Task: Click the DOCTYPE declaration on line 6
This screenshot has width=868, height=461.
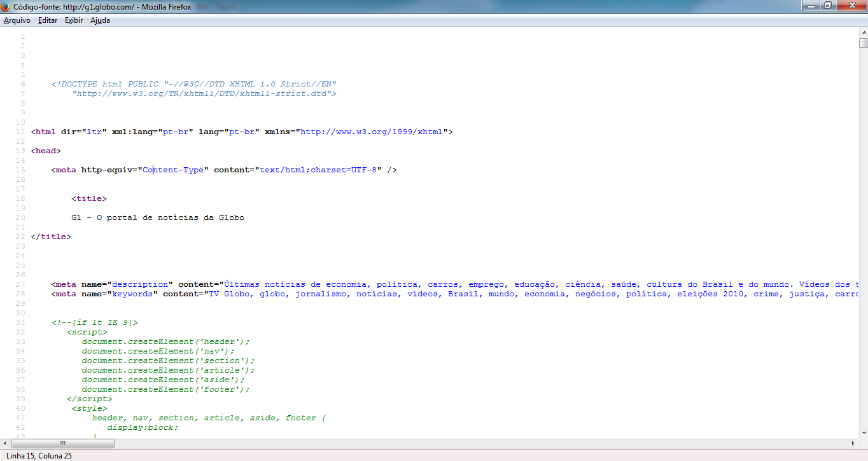Action: (x=194, y=84)
